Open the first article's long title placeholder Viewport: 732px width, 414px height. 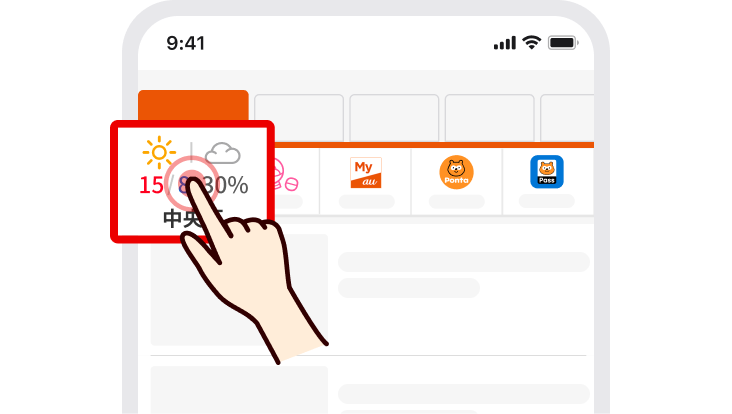[464, 262]
